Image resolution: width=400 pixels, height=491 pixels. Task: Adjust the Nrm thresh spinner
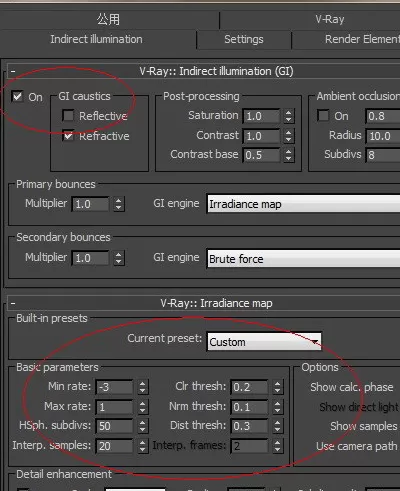(x=277, y=407)
